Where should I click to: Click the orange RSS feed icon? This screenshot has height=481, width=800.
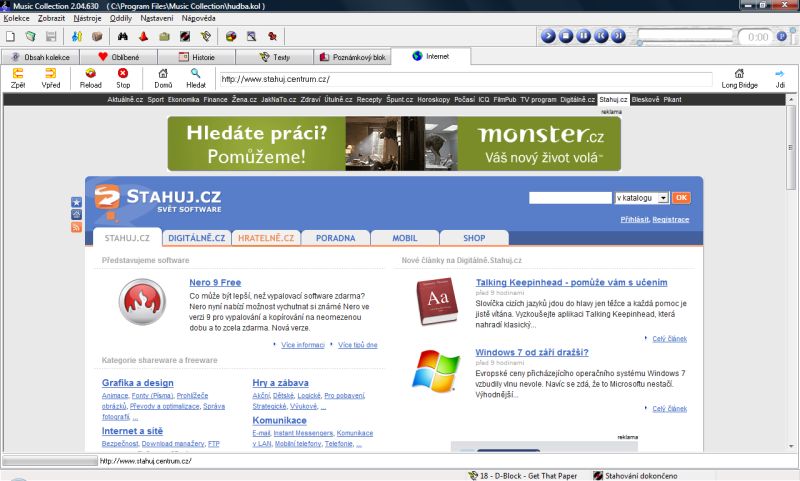tap(76, 227)
